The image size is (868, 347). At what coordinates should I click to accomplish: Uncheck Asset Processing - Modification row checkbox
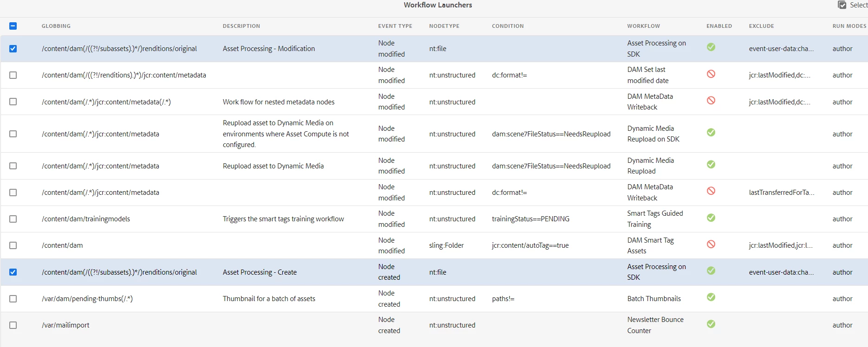[13, 49]
